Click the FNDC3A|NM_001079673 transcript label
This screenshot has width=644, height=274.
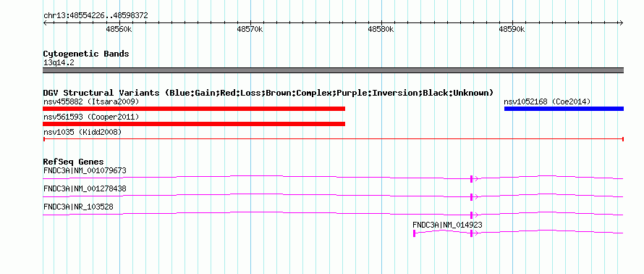[85, 170]
